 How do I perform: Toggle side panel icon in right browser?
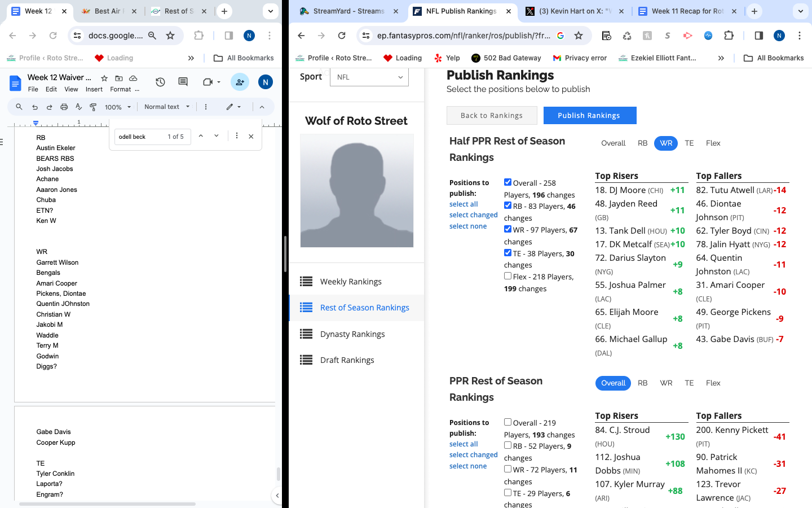(758, 36)
